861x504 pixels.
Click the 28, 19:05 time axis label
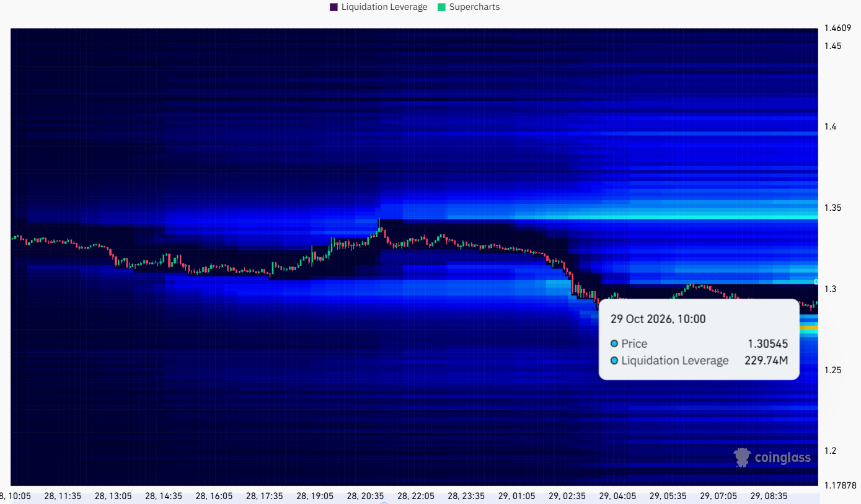[x=315, y=496]
